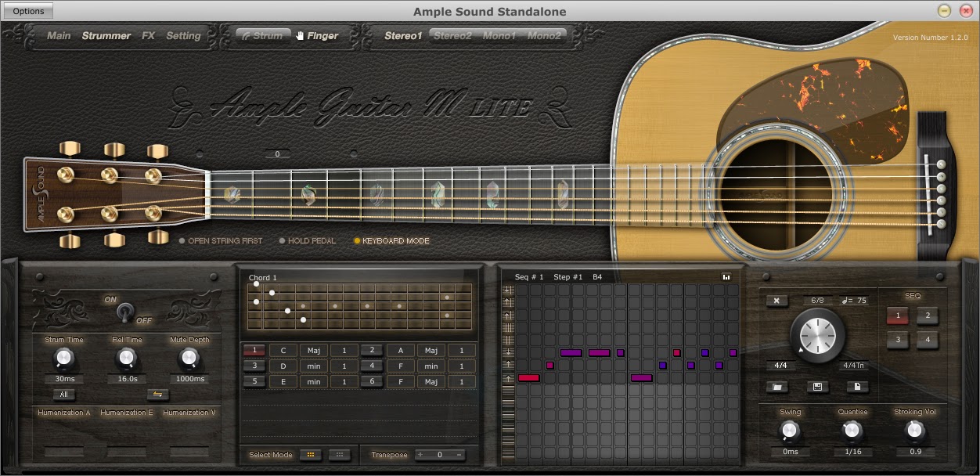Select Strum play mode

(x=262, y=36)
